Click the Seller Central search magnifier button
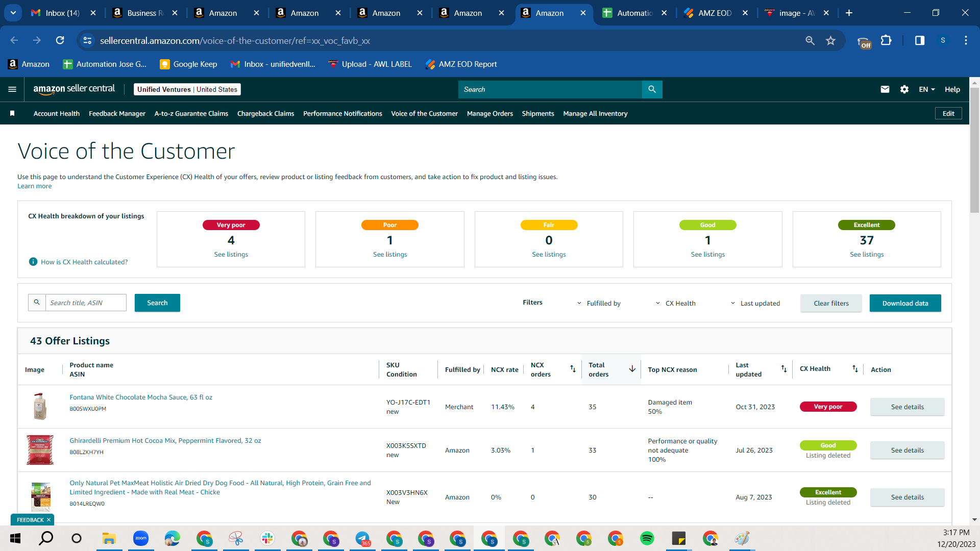980x551 pixels. click(652, 89)
